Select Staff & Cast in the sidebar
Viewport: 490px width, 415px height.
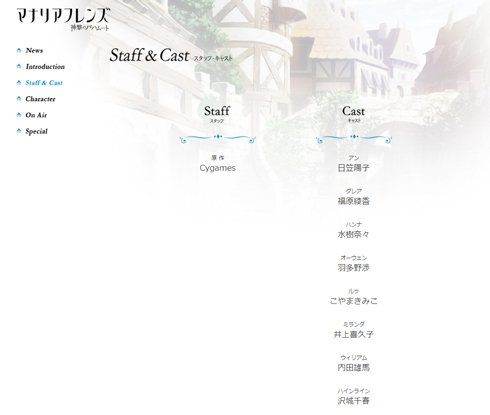pos(44,83)
